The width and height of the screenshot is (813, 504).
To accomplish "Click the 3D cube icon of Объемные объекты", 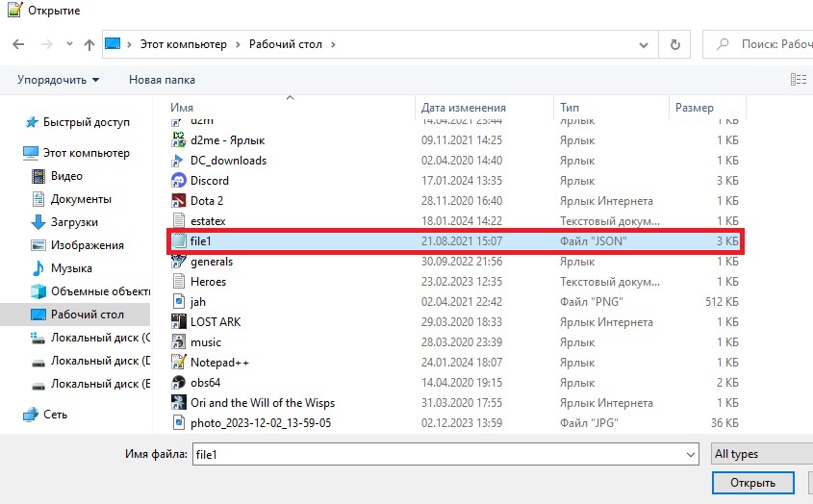I will [x=38, y=291].
